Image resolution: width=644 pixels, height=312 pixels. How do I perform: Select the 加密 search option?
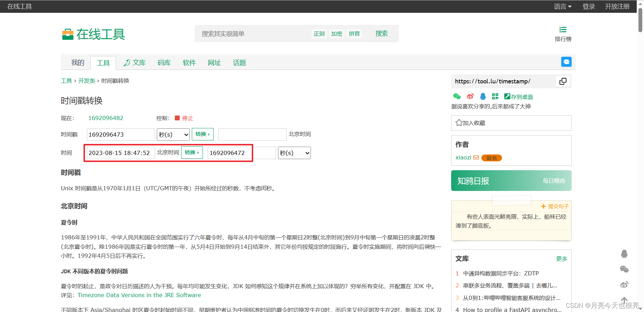tap(337, 34)
